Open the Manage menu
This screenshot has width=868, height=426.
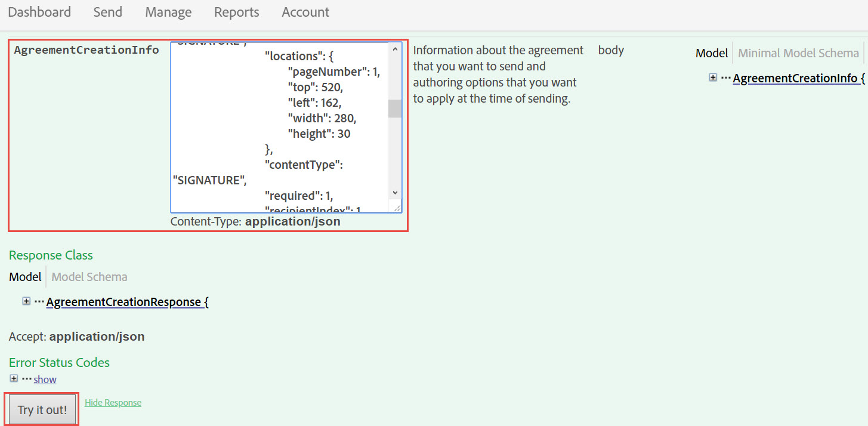[x=168, y=11]
